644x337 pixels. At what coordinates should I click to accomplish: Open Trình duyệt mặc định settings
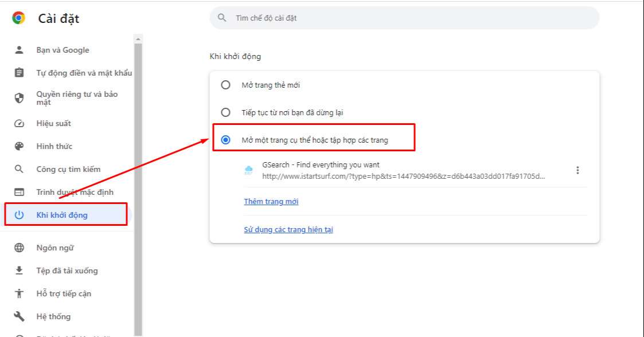pos(75,192)
